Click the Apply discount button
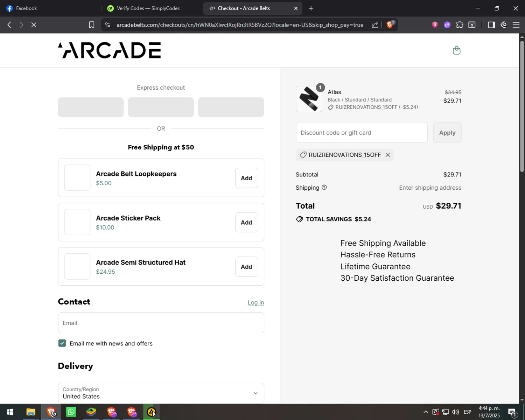 (447, 133)
